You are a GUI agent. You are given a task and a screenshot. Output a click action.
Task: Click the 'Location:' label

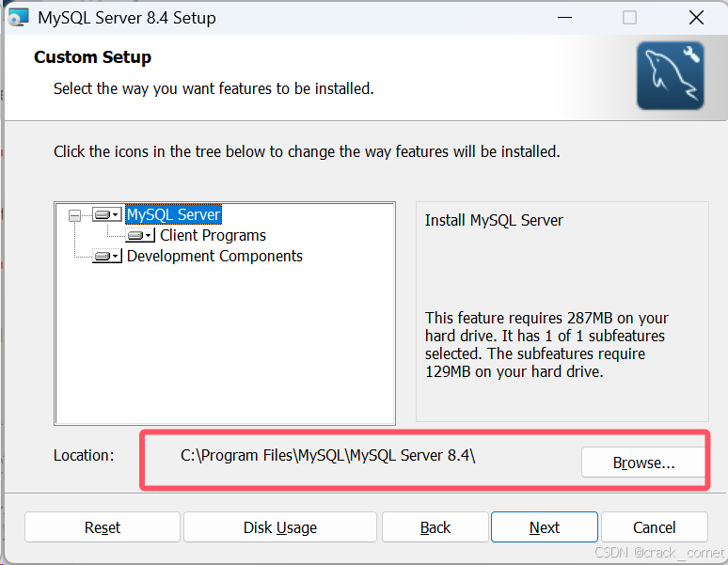click(84, 456)
